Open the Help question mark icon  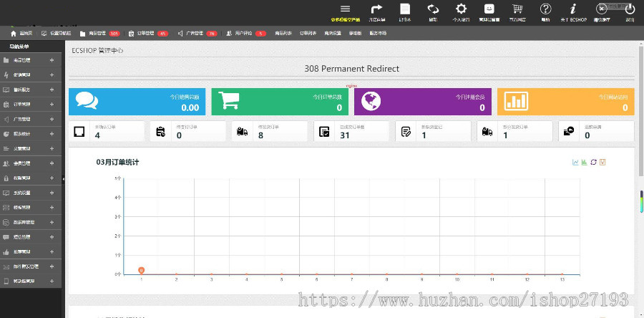(545, 9)
